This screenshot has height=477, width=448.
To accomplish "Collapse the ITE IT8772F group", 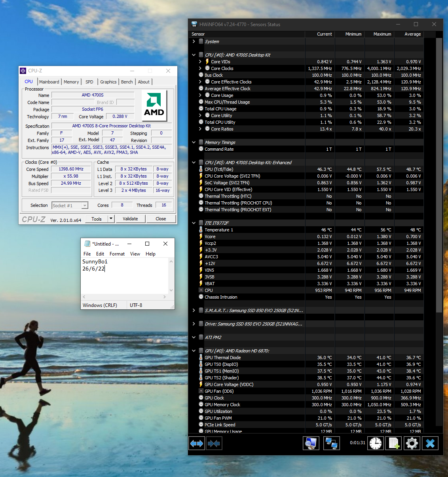I will tap(194, 223).
